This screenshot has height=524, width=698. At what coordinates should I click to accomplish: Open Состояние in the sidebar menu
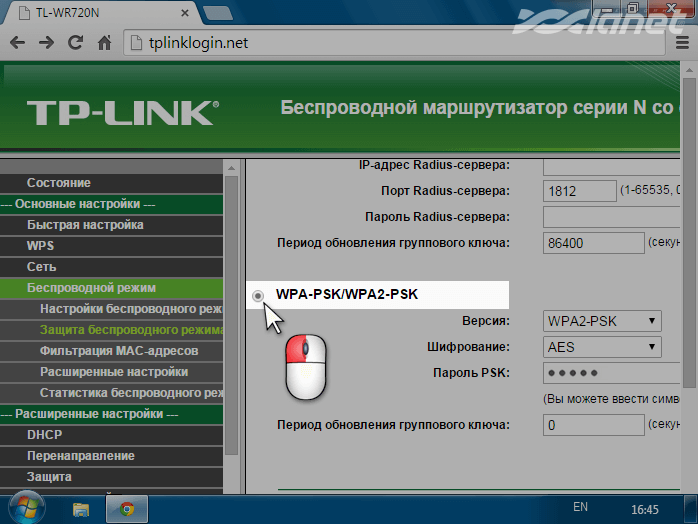[111, 183]
